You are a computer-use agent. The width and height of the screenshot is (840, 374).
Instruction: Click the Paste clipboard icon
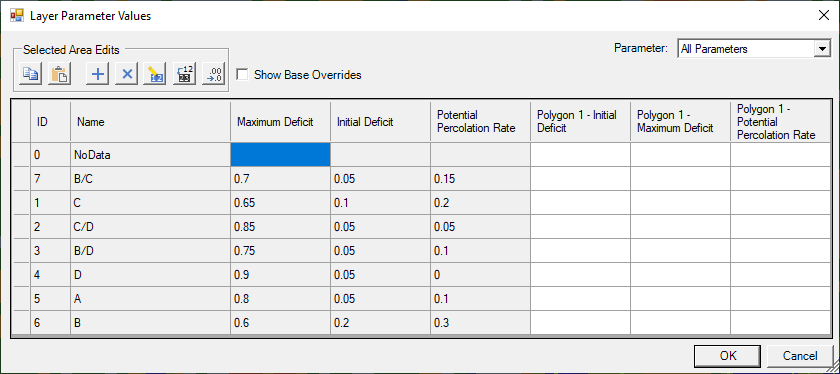pos(59,74)
